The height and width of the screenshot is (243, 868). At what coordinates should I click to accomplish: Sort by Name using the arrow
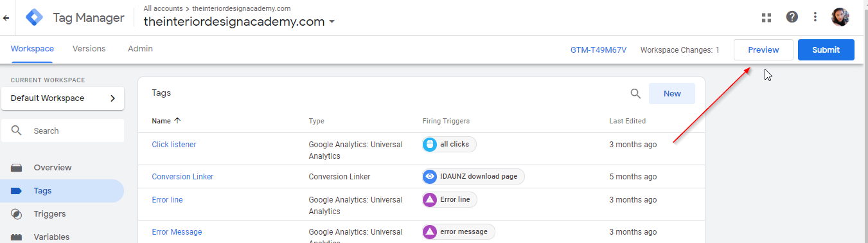pos(178,121)
